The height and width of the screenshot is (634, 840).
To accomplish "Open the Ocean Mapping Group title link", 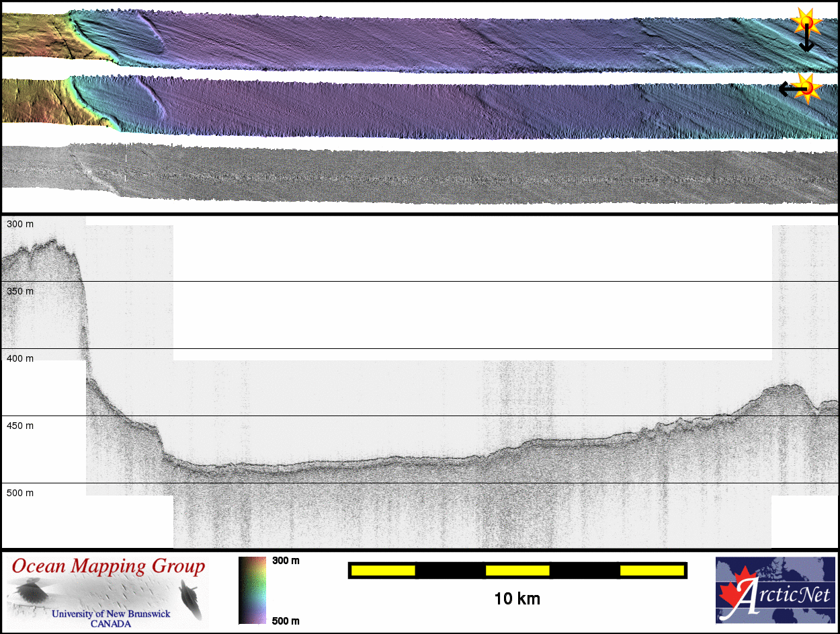I will 108,567.
